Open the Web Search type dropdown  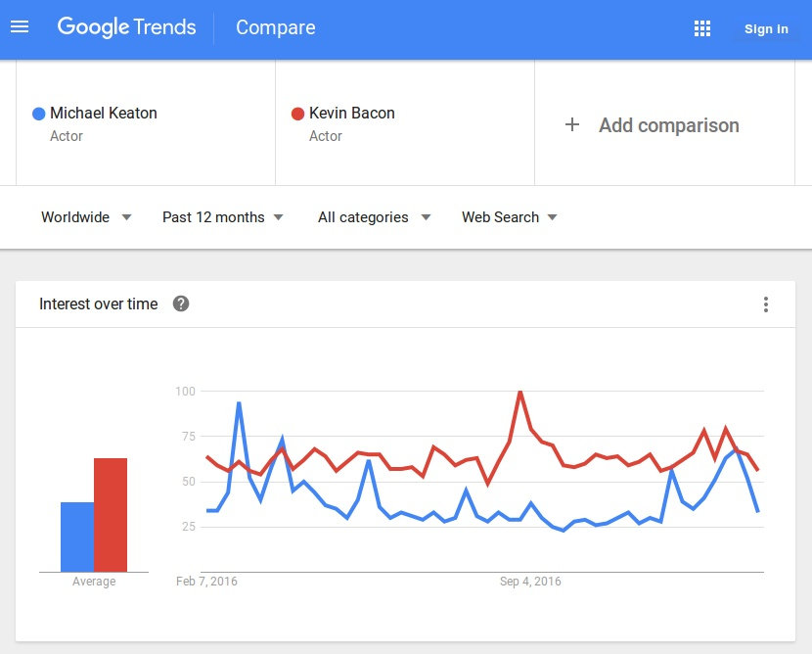(x=509, y=217)
